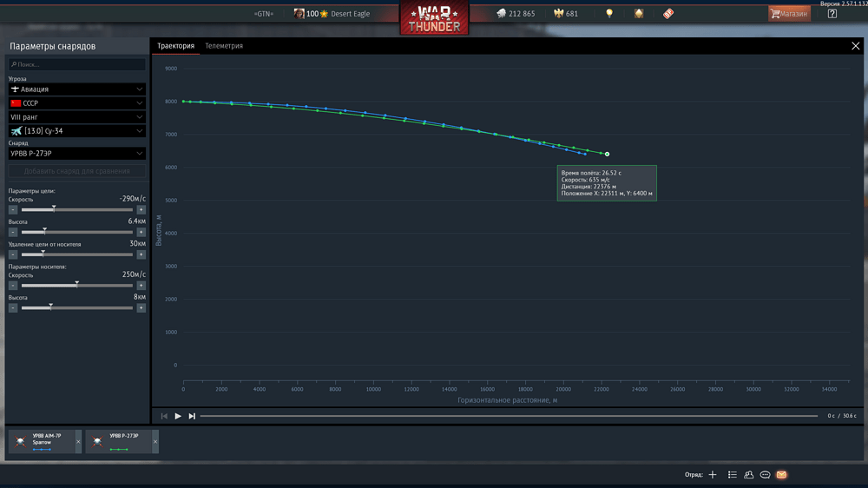
Task: Open the Магазин shop button
Action: [789, 13]
